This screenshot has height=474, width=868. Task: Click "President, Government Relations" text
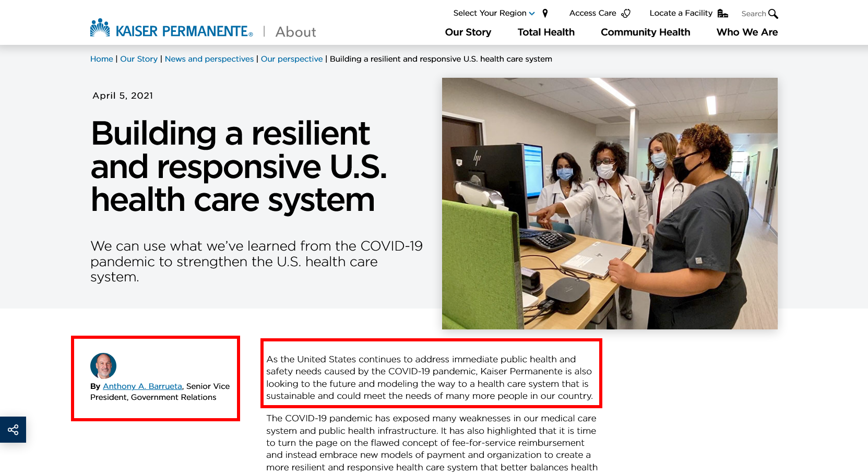point(153,397)
